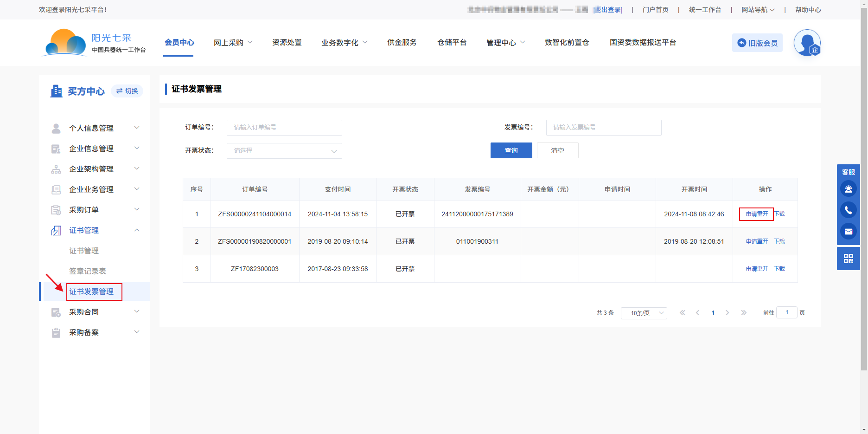Click the email envelope icon

coord(848,232)
